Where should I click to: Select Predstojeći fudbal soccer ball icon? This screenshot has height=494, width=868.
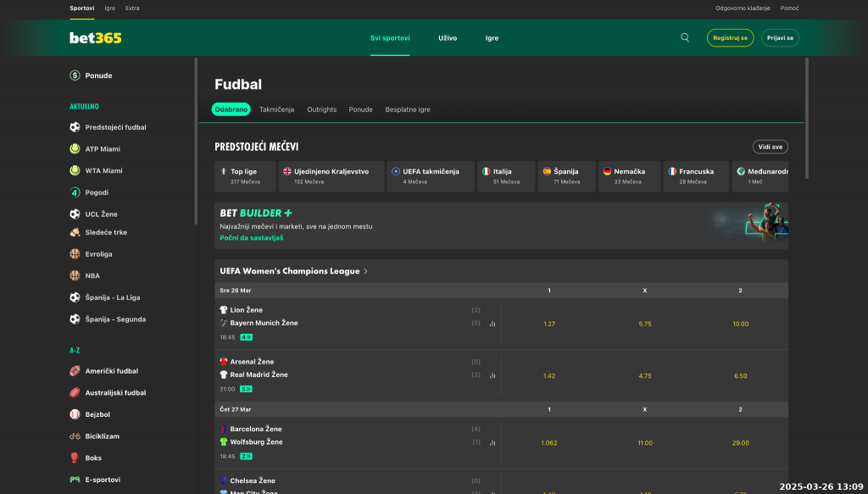point(75,127)
